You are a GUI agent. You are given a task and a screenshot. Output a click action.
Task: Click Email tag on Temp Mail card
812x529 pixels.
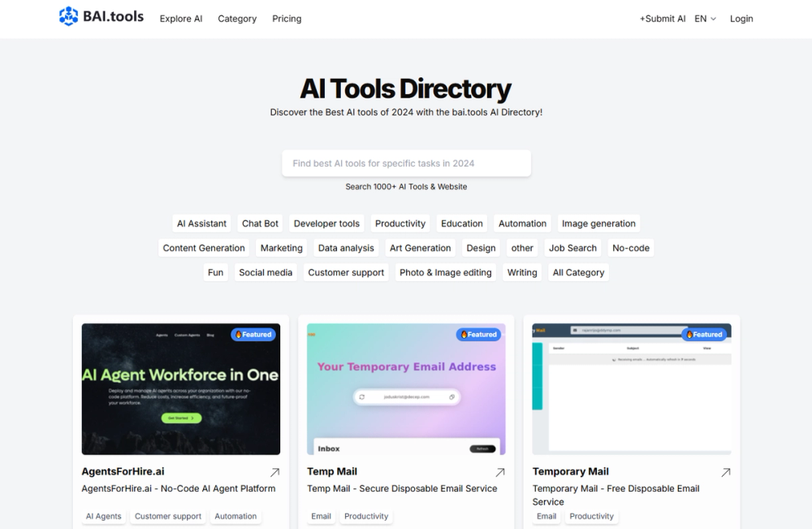pyautogui.click(x=321, y=516)
